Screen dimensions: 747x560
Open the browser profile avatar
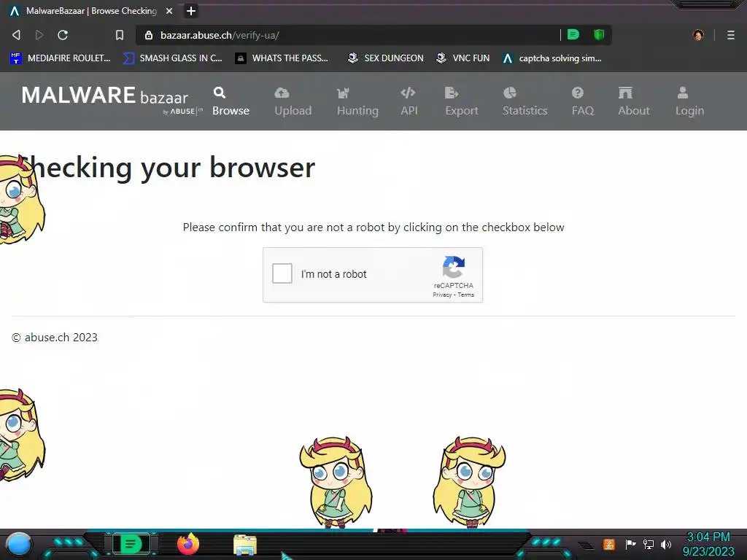click(x=698, y=35)
